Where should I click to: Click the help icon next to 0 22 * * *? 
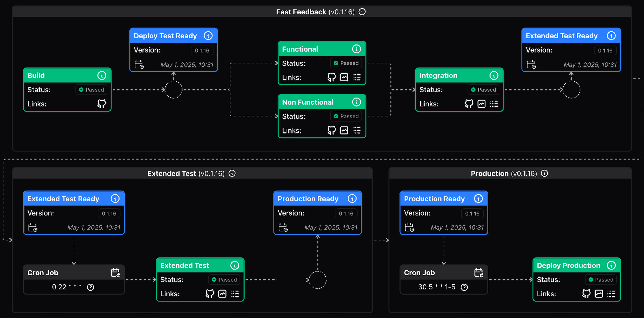90,287
